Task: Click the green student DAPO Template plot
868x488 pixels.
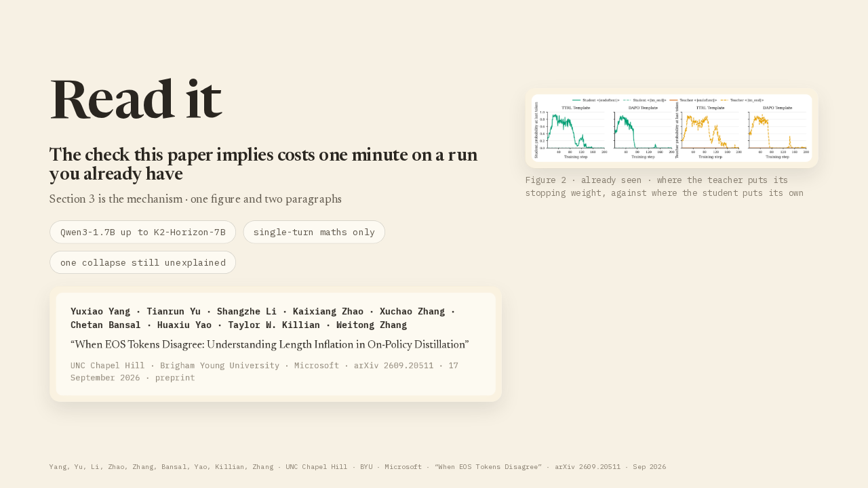Action: (642, 131)
